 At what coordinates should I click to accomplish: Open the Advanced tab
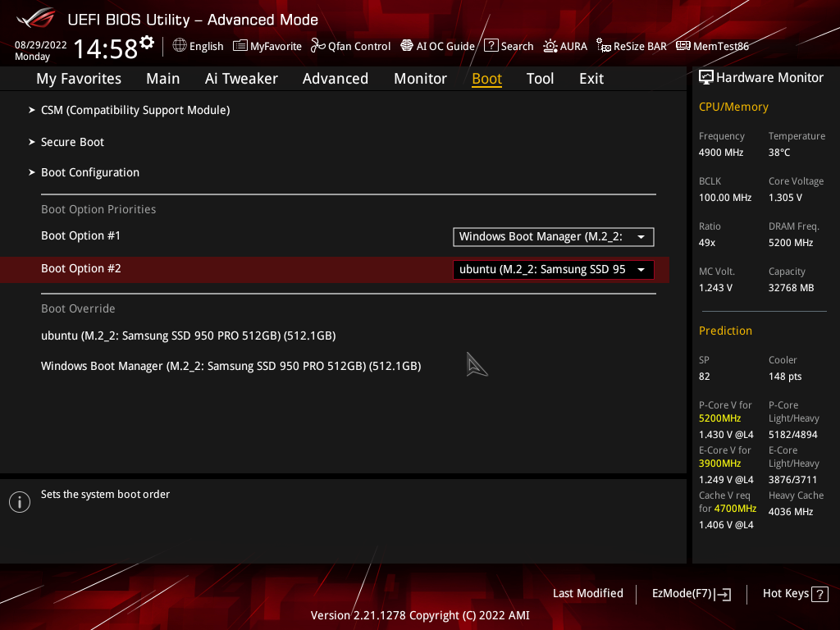[336, 79]
